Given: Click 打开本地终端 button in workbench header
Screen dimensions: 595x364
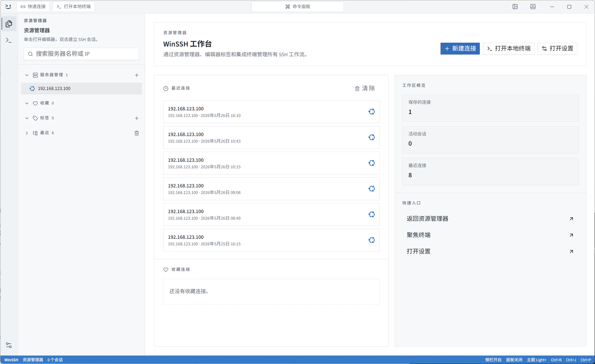Looking at the screenshot, I should (x=509, y=48).
